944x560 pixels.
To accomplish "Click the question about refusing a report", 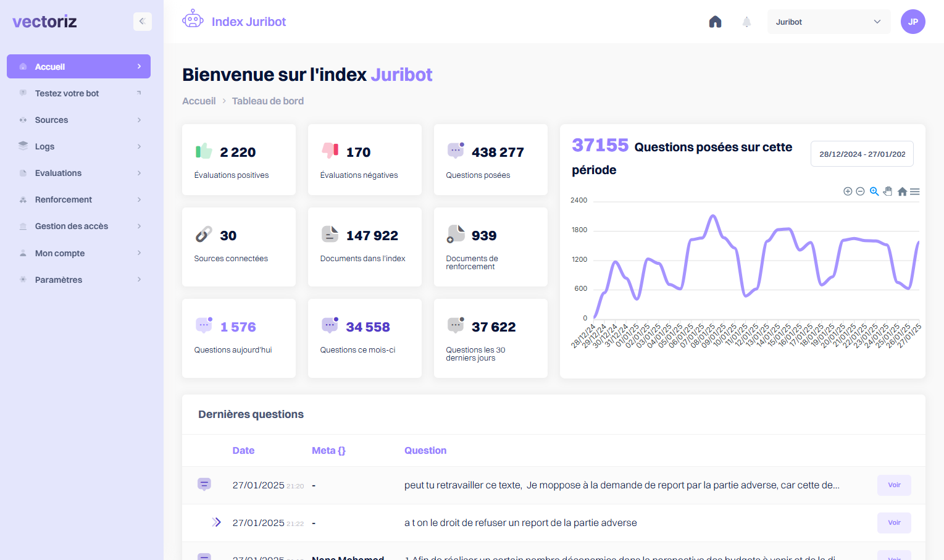I will 520,522.
